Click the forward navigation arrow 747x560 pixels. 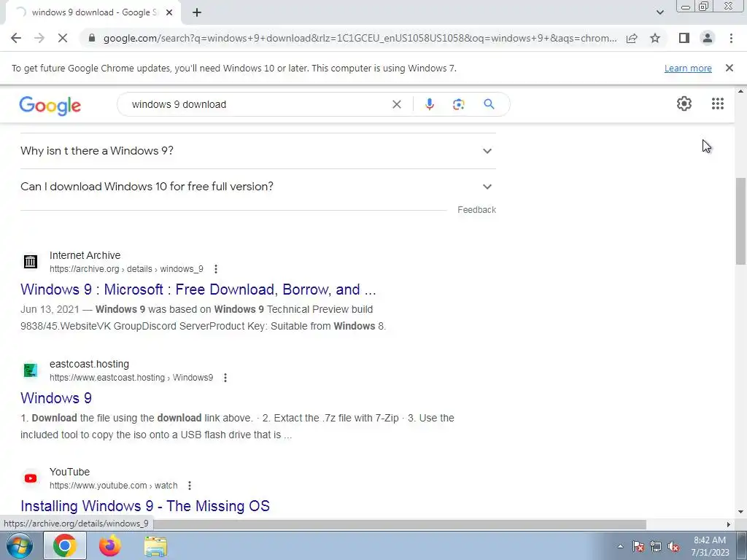point(39,38)
